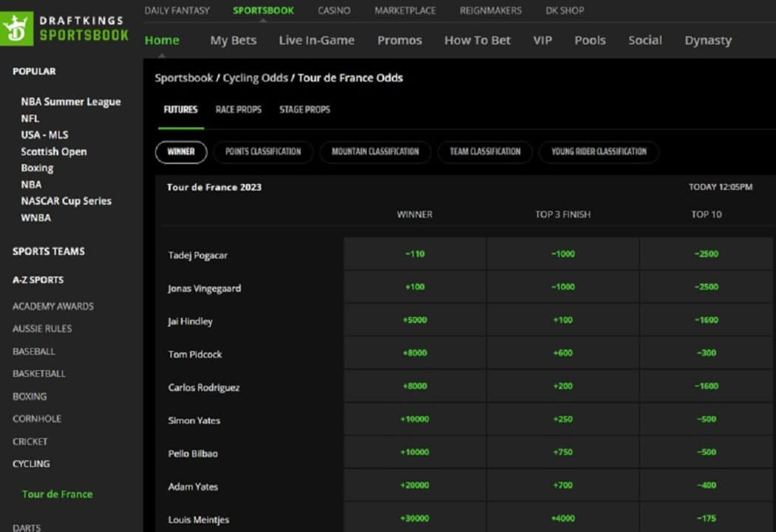Open the Casino section
Image resolution: width=776 pixels, height=532 pixels.
(334, 10)
